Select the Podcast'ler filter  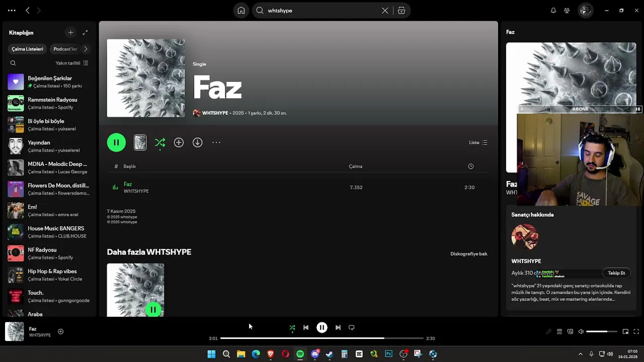pyautogui.click(x=65, y=49)
